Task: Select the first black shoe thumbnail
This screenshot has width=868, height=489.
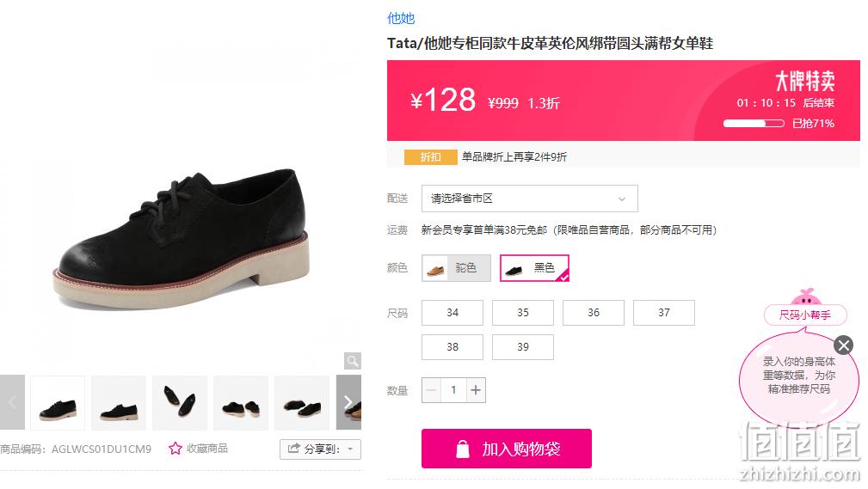Action: (58, 402)
